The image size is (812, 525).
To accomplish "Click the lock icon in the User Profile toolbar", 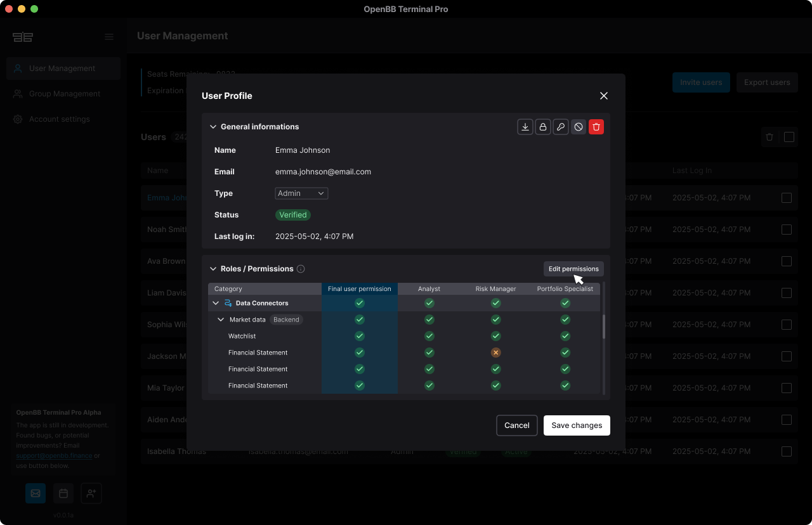I will pyautogui.click(x=543, y=127).
